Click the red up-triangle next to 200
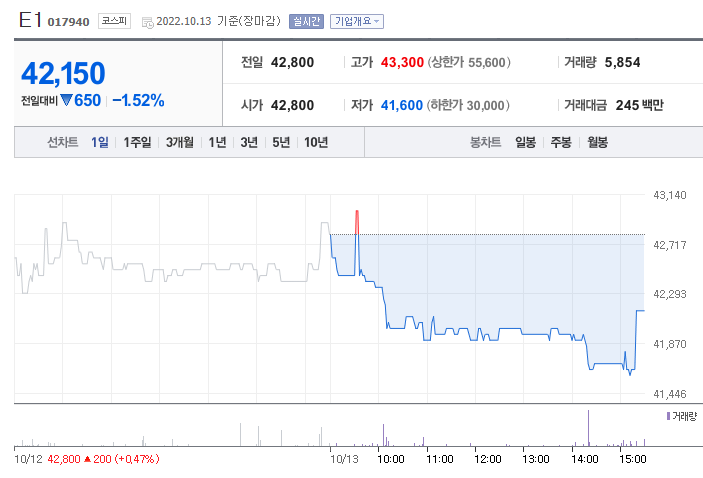 coord(87,459)
